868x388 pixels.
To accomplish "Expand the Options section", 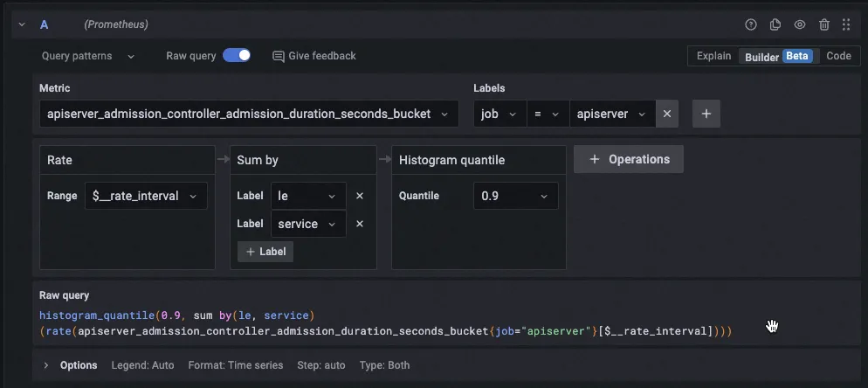I will pyautogui.click(x=46, y=365).
